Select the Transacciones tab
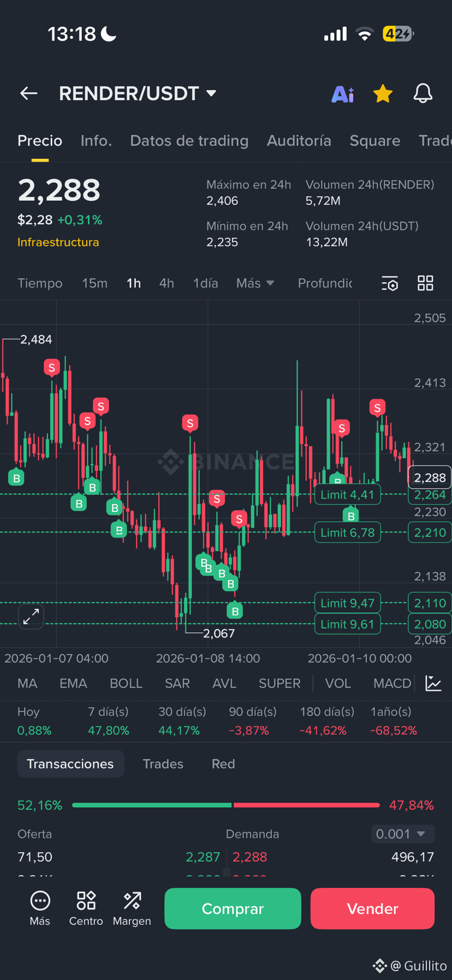The image size is (452, 980). [70, 764]
